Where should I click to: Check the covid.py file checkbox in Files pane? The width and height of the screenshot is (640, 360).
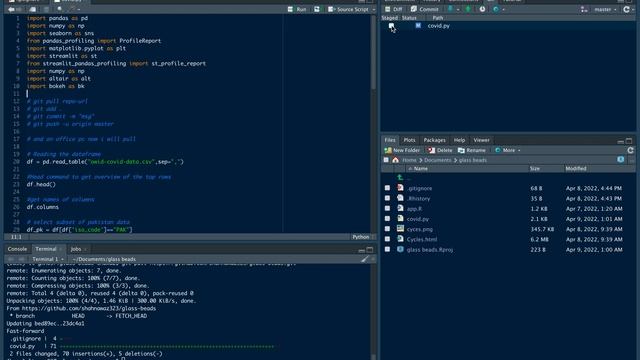tap(387, 219)
